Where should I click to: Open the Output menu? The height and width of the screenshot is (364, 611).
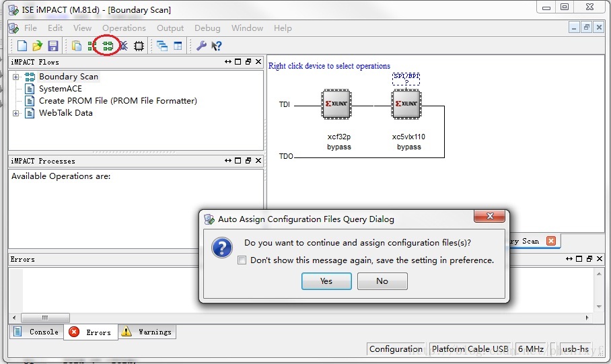(x=170, y=28)
